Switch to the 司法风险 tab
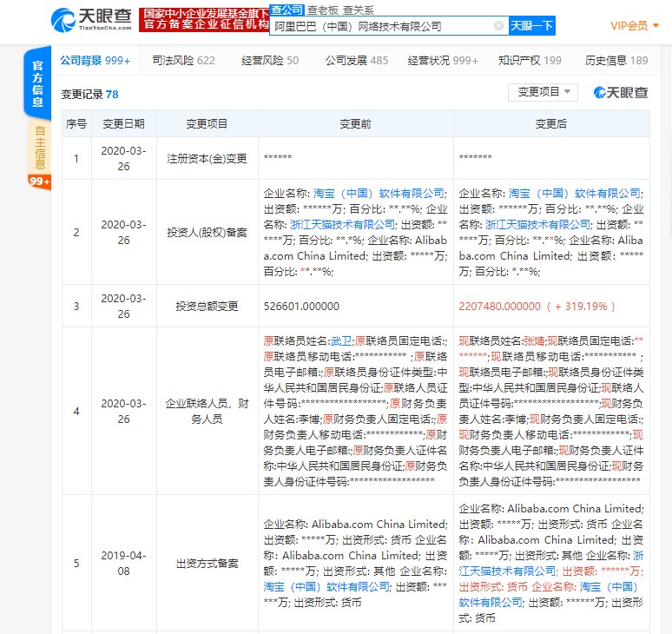This screenshot has width=672, height=634. 183,61
